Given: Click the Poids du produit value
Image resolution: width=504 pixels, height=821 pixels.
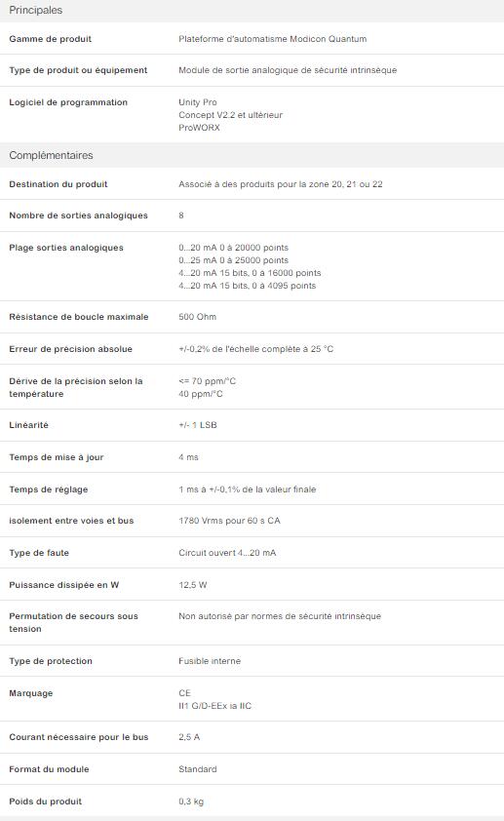Looking at the screenshot, I should [x=191, y=801].
